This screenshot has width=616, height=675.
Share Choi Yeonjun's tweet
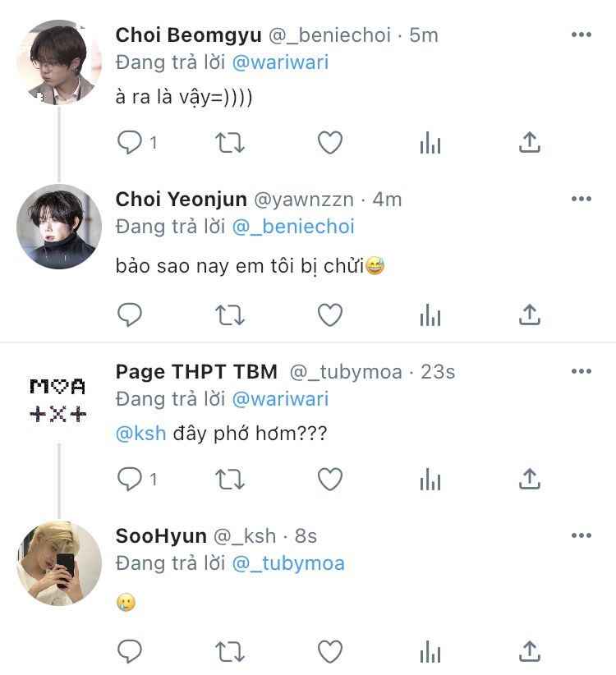click(530, 314)
